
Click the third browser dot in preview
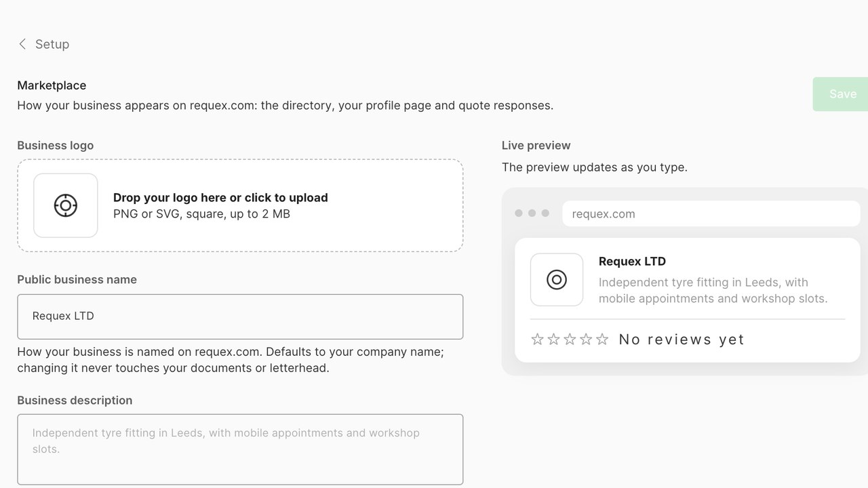(x=545, y=213)
